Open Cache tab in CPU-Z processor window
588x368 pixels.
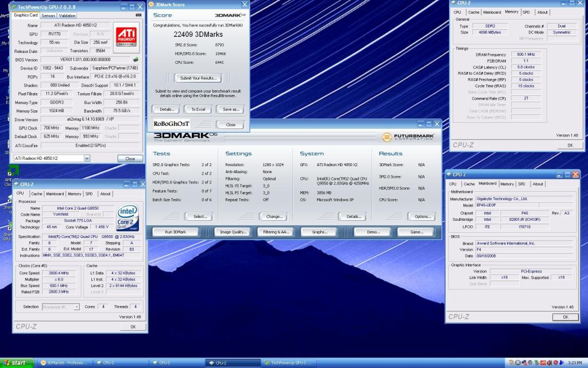coord(36,194)
